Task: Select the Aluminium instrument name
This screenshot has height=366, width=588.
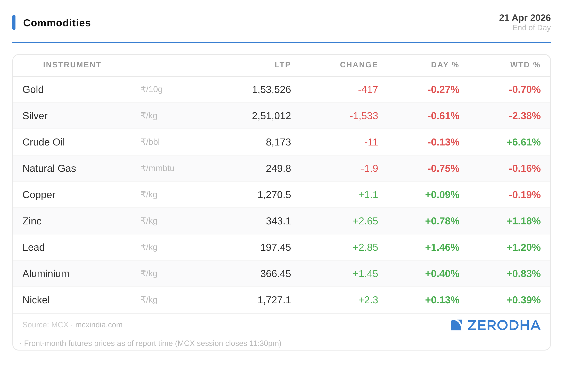Action: point(46,274)
